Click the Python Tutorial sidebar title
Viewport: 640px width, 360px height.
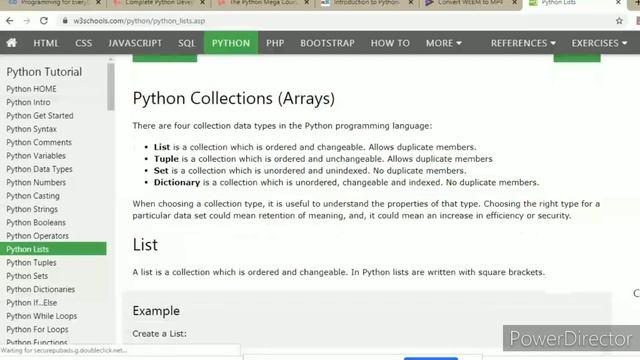click(x=44, y=72)
